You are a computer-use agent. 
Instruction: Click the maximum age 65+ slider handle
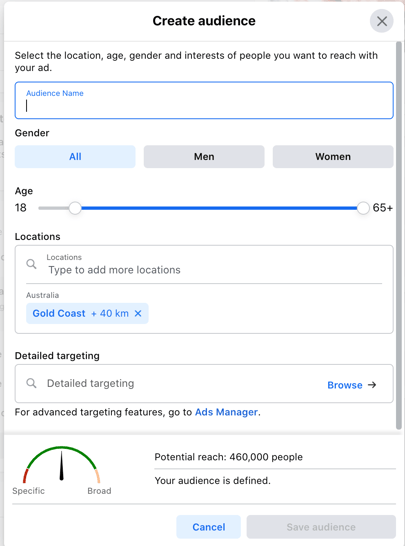tap(363, 208)
